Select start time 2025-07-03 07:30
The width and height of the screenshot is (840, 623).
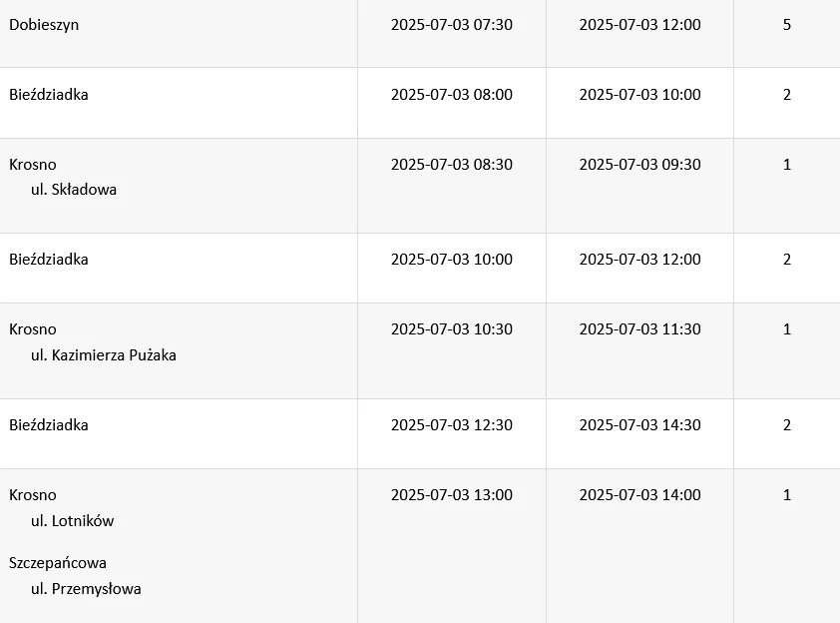452,25
